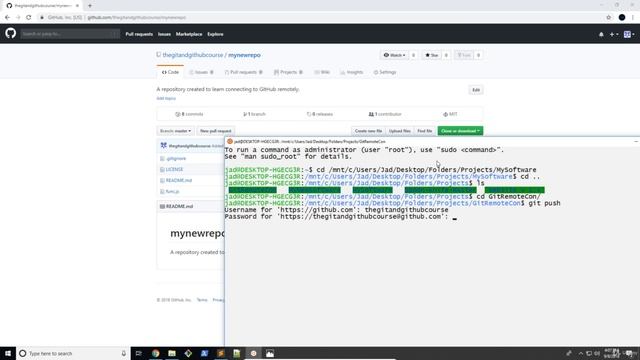640x360 pixels.
Task: View the releases link
Action: tap(320, 114)
